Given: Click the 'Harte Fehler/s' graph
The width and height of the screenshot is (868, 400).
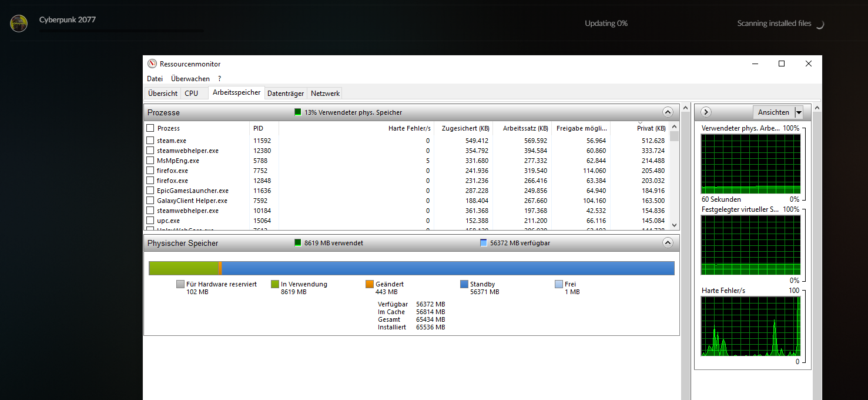Looking at the screenshot, I should click(x=750, y=326).
